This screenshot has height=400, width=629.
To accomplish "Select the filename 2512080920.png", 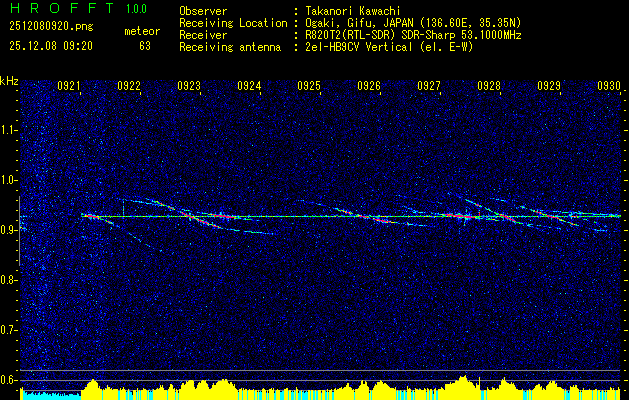I will pyautogui.click(x=51, y=27).
